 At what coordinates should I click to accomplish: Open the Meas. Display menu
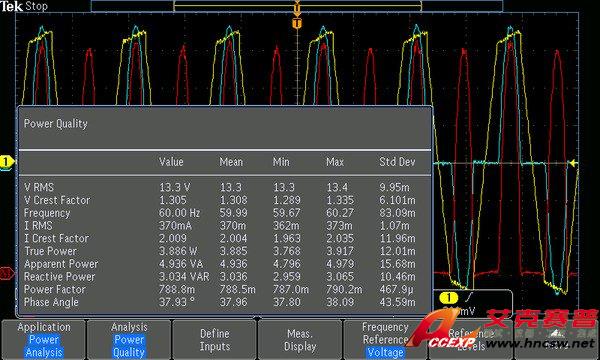tap(300, 340)
